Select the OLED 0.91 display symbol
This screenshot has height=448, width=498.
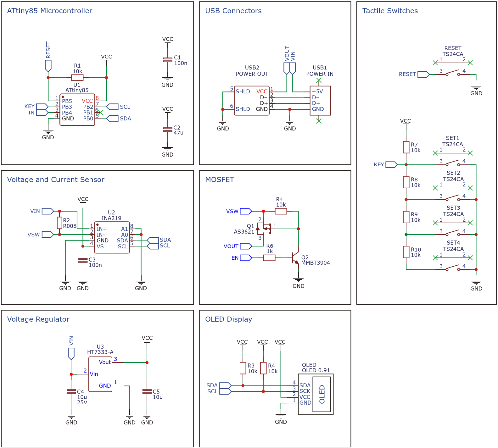tap(316, 394)
